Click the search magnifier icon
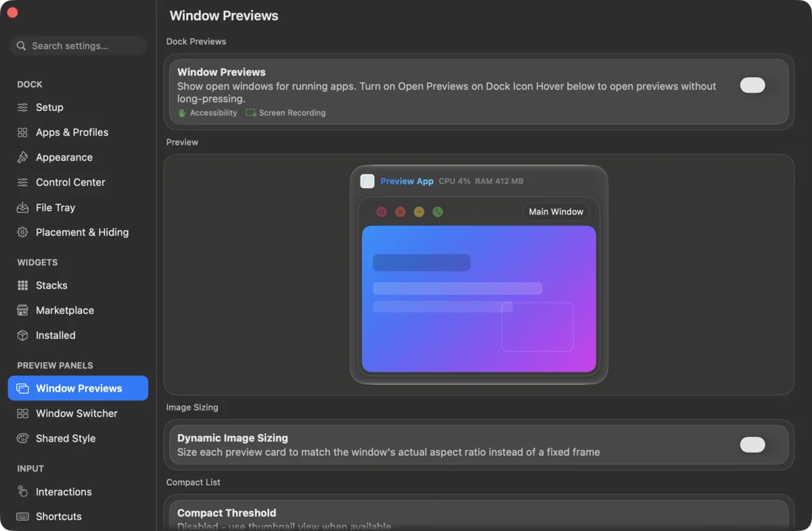 (22, 46)
